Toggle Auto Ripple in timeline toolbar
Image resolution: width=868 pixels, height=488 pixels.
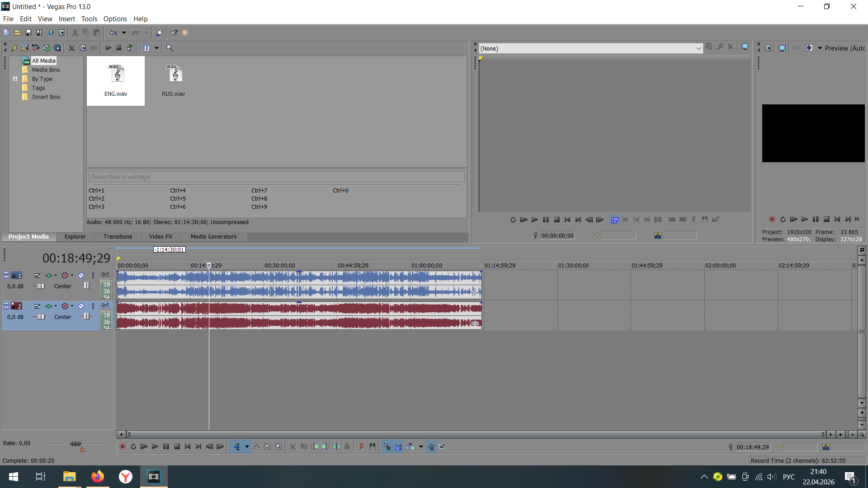[x=410, y=447]
